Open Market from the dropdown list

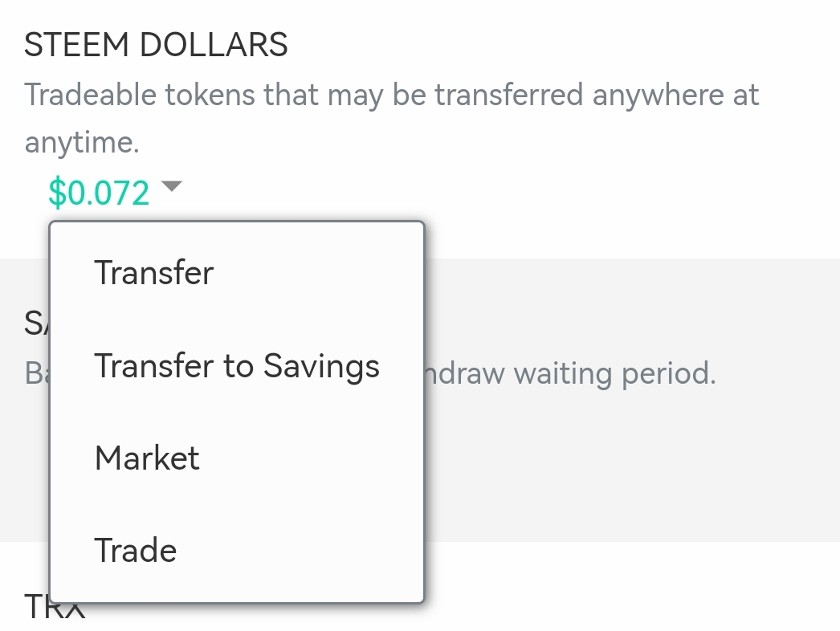[x=147, y=458]
